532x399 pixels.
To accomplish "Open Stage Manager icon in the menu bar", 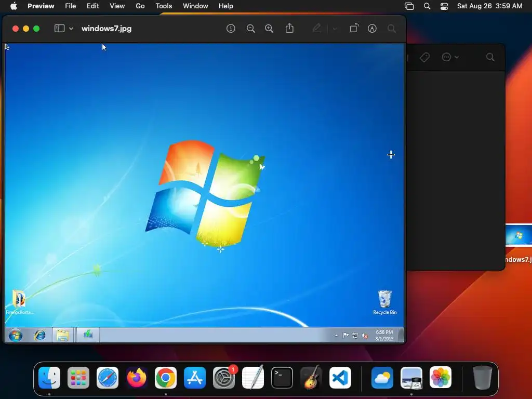I will coord(409,6).
